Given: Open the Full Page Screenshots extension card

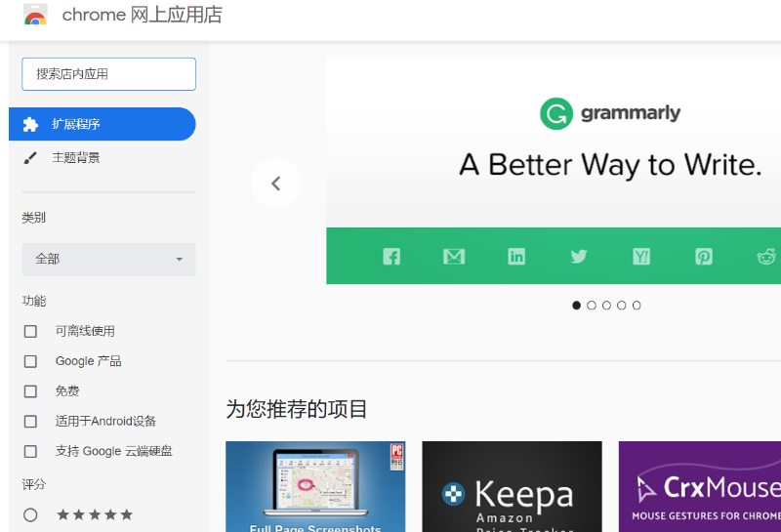Looking at the screenshot, I should [315, 487].
